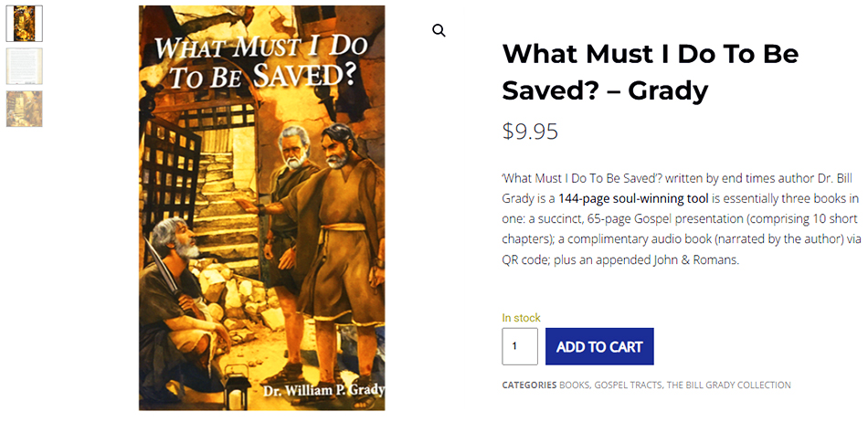
Task: Click the large book cover image
Action: click(262, 208)
